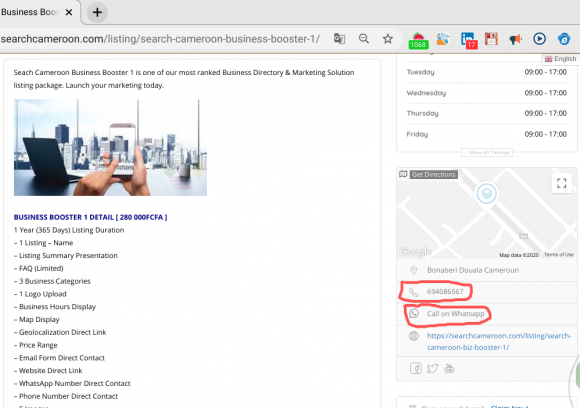Click the layered map marker pin
Viewport: 580px width, 408px height.
click(486, 194)
